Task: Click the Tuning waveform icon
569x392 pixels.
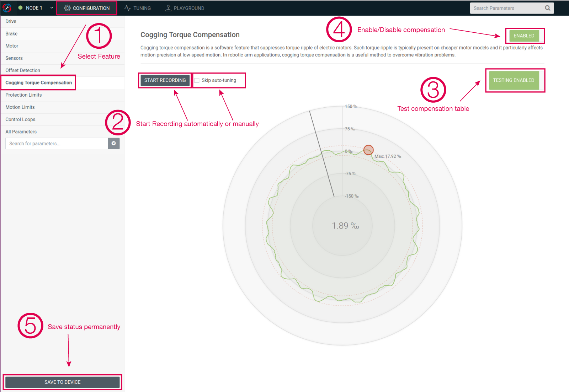Action: click(128, 8)
